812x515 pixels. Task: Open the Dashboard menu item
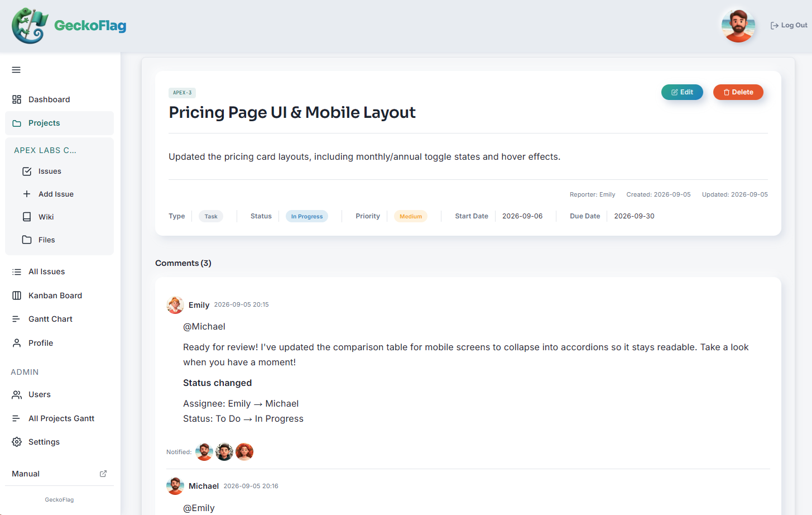[x=59, y=99]
